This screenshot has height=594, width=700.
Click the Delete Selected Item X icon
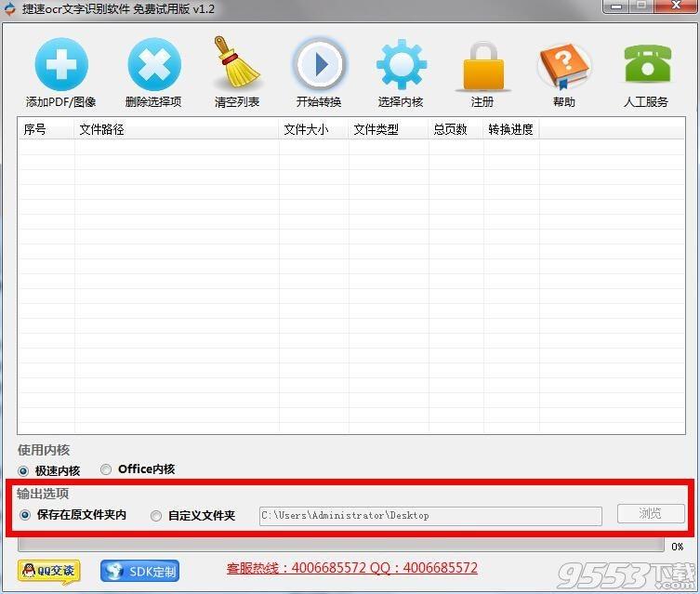(153, 65)
